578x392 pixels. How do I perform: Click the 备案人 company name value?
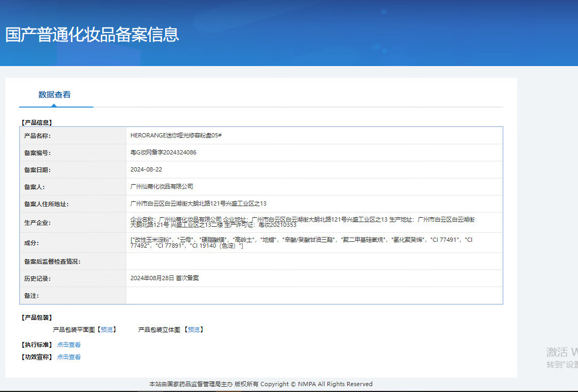click(162, 186)
